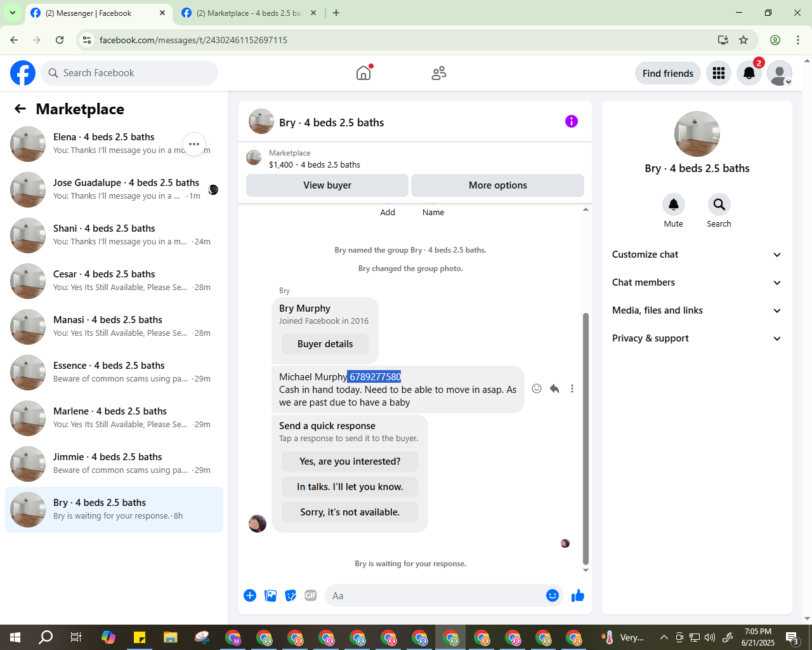Open Jimmie's conversation in the list
The width and height of the screenshot is (812, 650).
(114, 464)
